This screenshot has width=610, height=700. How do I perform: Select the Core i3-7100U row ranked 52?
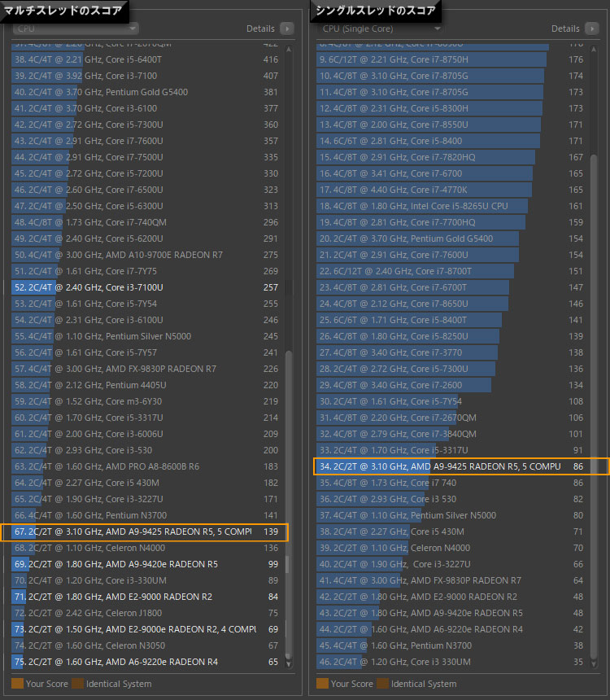(x=138, y=287)
